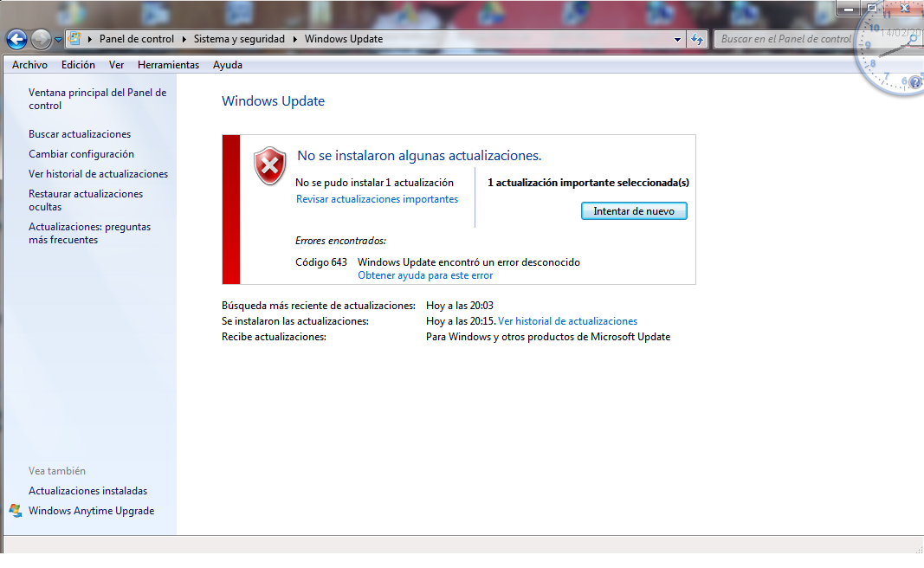Open Cambiar configuración
This screenshot has height=568, width=924.
coord(81,154)
